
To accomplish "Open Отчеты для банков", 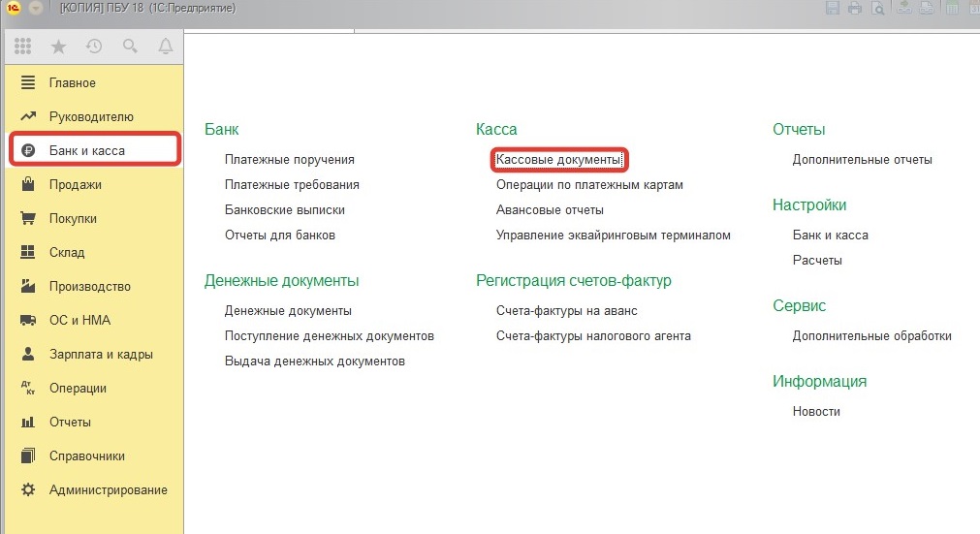I will click(x=280, y=235).
